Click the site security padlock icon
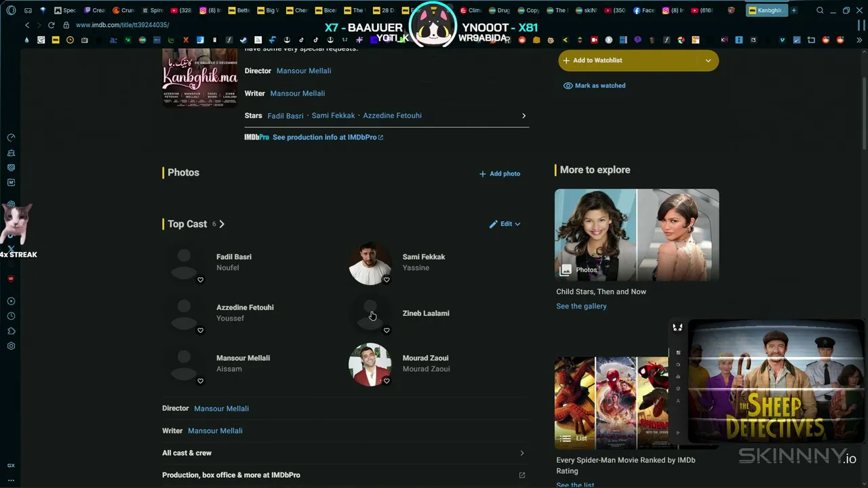This screenshot has height=488, width=868. pyautogui.click(x=66, y=25)
